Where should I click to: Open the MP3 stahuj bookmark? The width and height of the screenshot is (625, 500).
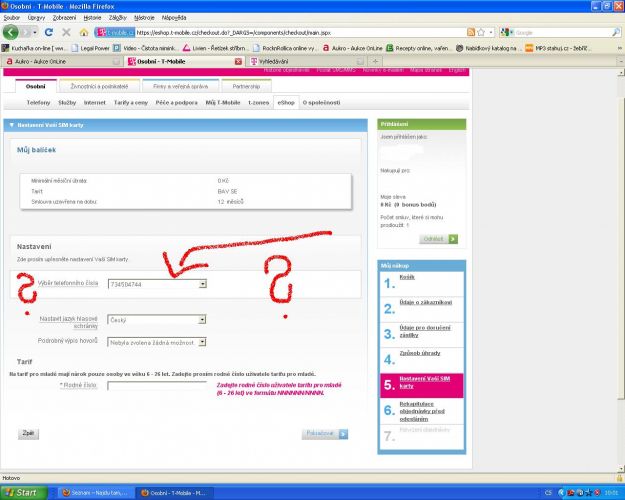pos(557,48)
